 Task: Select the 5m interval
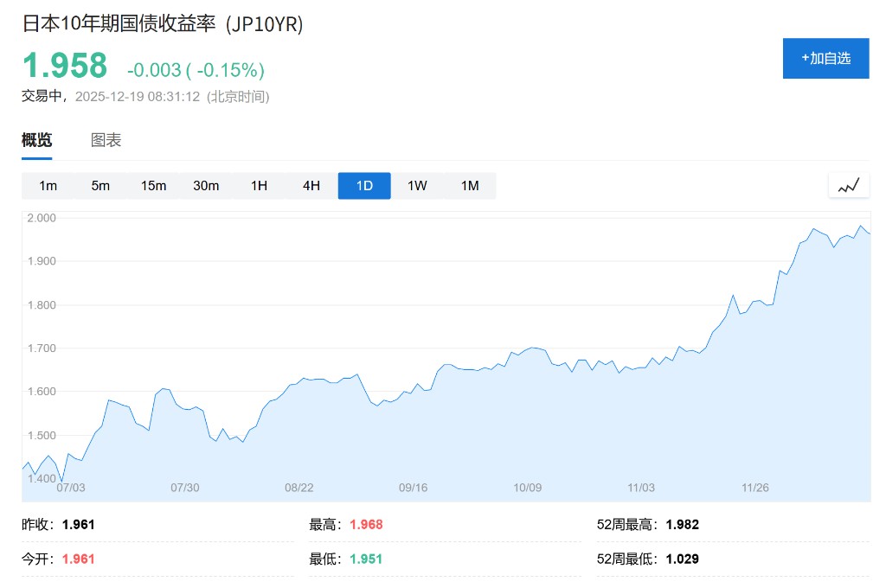coord(101,186)
